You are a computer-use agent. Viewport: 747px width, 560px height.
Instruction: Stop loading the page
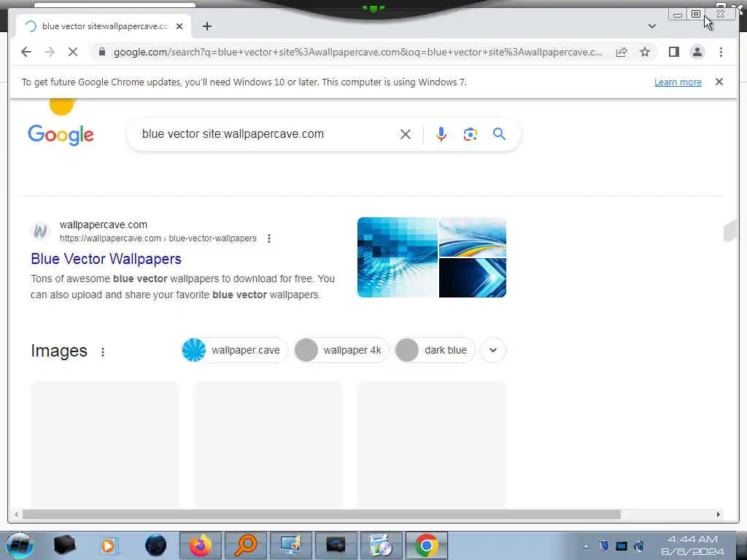pos(73,52)
